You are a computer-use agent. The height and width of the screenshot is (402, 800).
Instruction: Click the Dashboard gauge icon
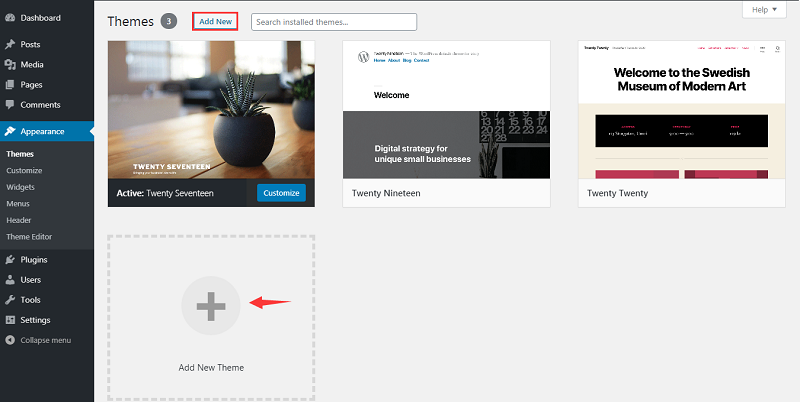click(10, 18)
